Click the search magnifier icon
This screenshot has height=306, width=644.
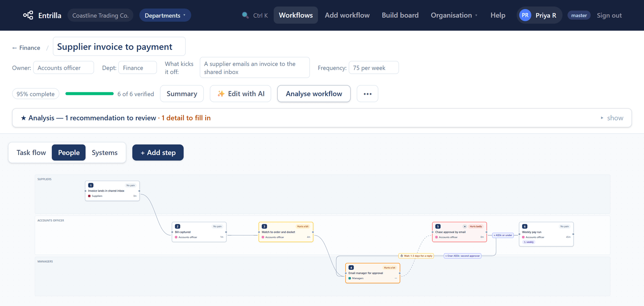click(x=245, y=15)
